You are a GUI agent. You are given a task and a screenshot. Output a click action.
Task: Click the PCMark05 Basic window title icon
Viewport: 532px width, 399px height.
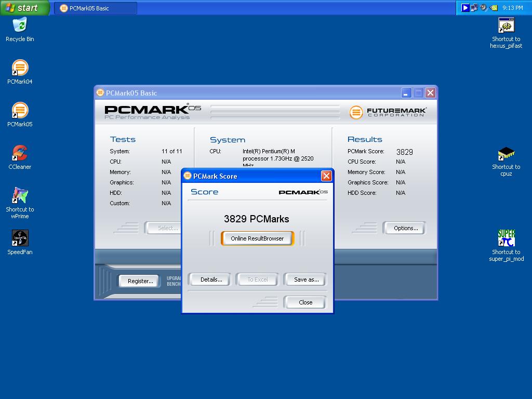tap(100, 92)
